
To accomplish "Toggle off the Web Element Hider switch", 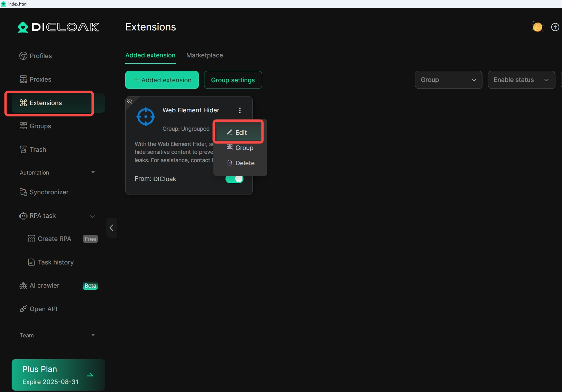I will point(234,179).
